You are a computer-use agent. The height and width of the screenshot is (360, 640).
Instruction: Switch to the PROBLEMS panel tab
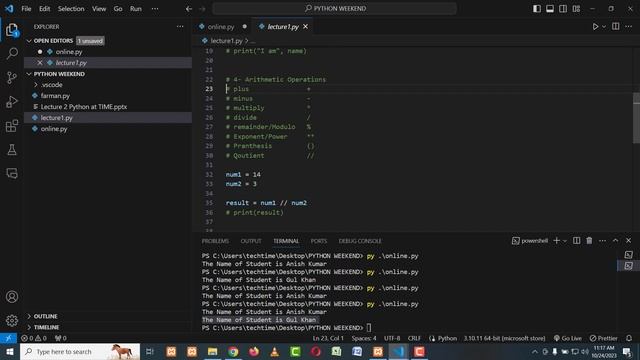coord(215,241)
